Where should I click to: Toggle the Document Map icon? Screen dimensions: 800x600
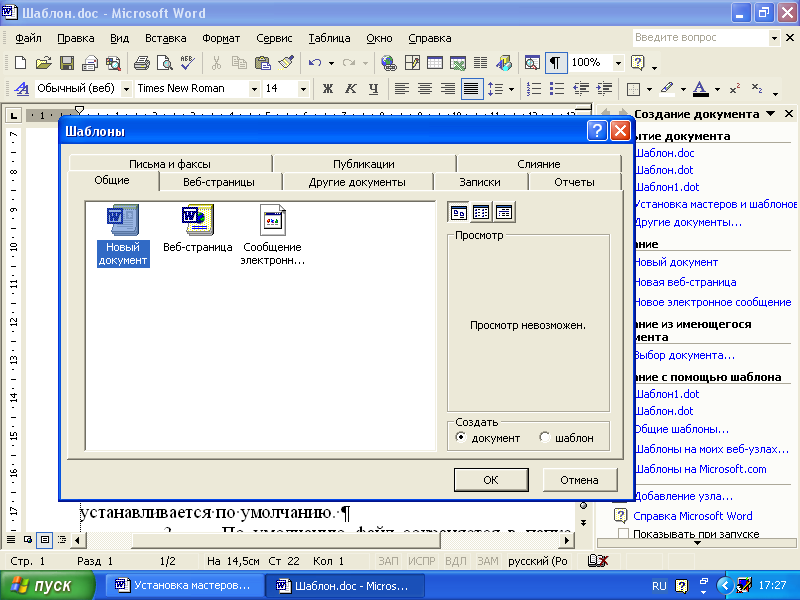click(532, 63)
